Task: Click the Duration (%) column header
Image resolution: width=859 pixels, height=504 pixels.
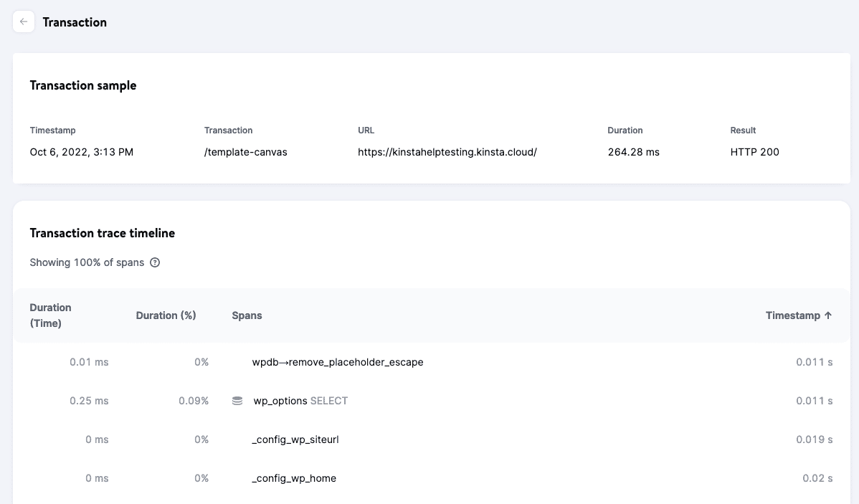Action: coord(166,315)
